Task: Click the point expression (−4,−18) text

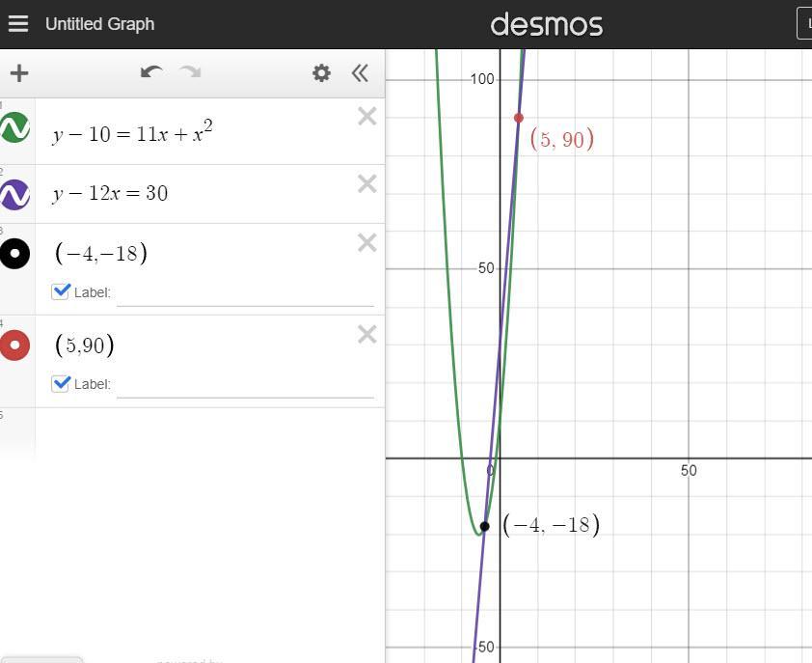Action: pyautogui.click(x=101, y=254)
